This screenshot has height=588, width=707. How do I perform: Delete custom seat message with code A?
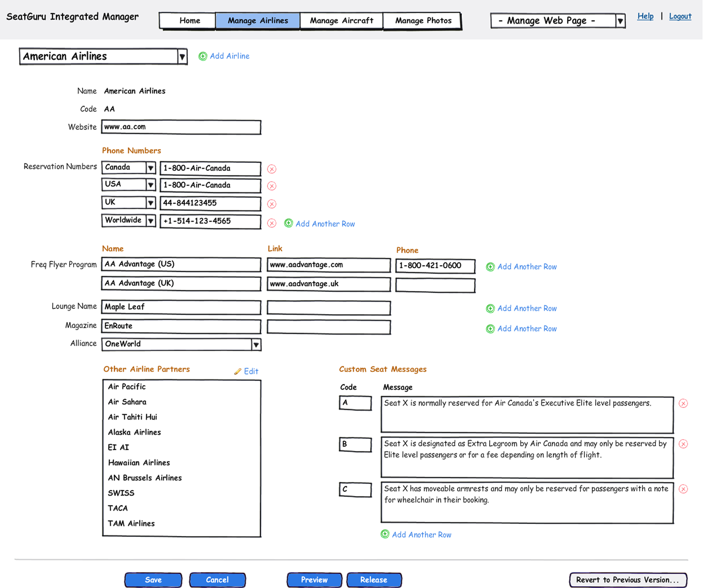coord(683,403)
